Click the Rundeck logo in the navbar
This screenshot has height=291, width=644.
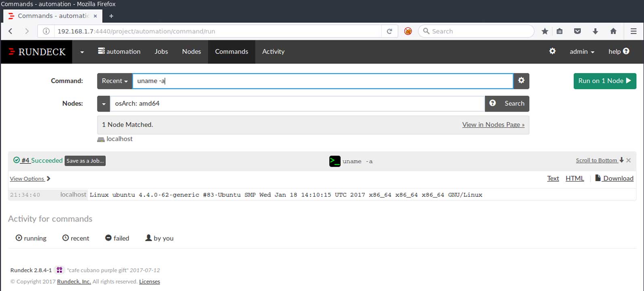pos(37,52)
